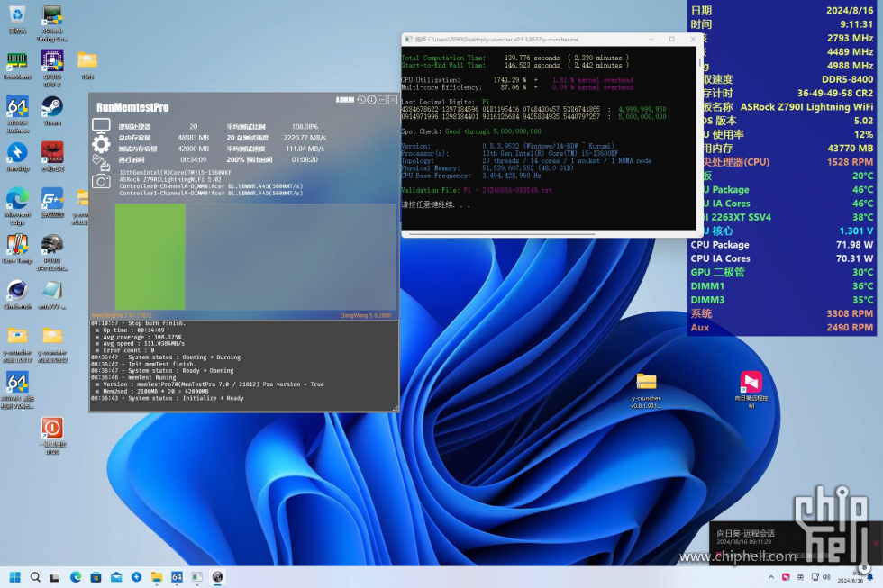This screenshot has height=588, width=883.
Task: Click the y-cruncher console title bar icon
Action: click(407, 39)
